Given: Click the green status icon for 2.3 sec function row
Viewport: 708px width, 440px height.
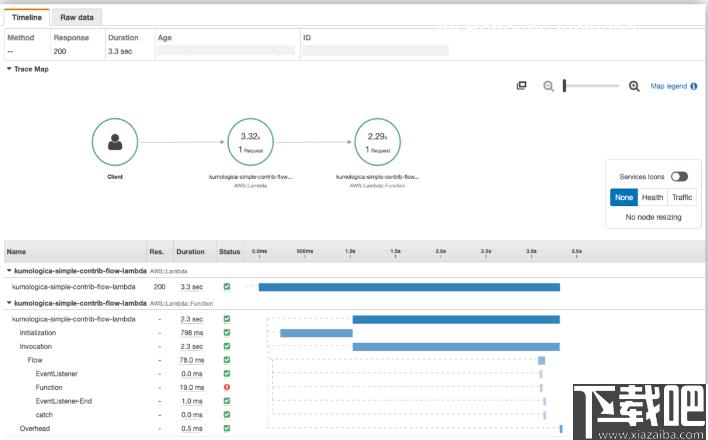Looking at the screenshot, I should 227,319.
